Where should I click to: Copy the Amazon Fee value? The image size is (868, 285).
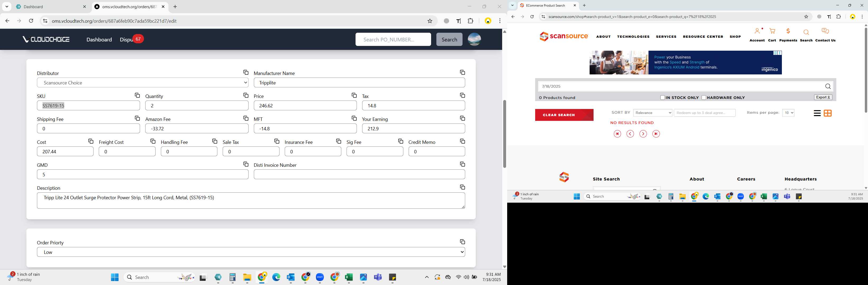[246, 118]
